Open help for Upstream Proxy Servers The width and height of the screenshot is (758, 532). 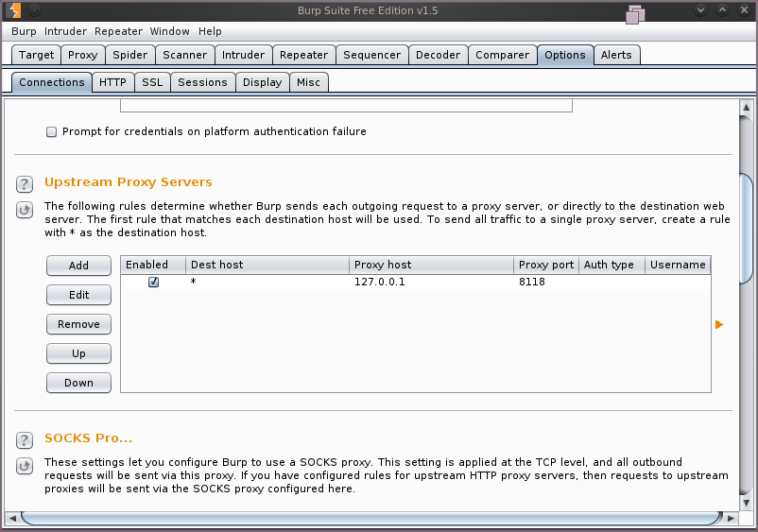point(25,184)
